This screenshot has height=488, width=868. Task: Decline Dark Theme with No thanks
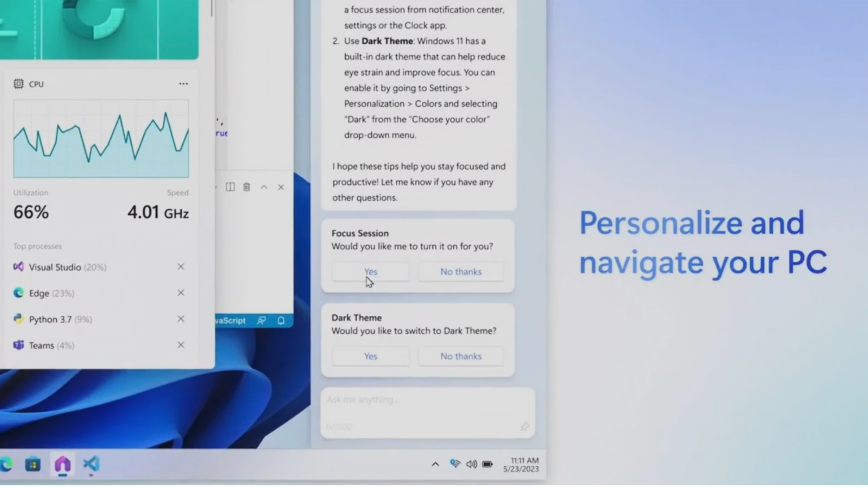click(x=461, y=356)
